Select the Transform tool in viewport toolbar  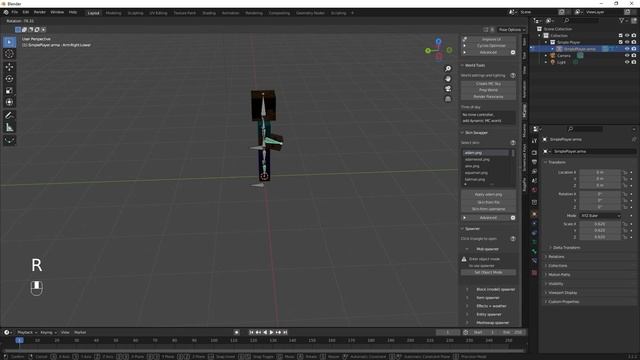coord(9,102)
